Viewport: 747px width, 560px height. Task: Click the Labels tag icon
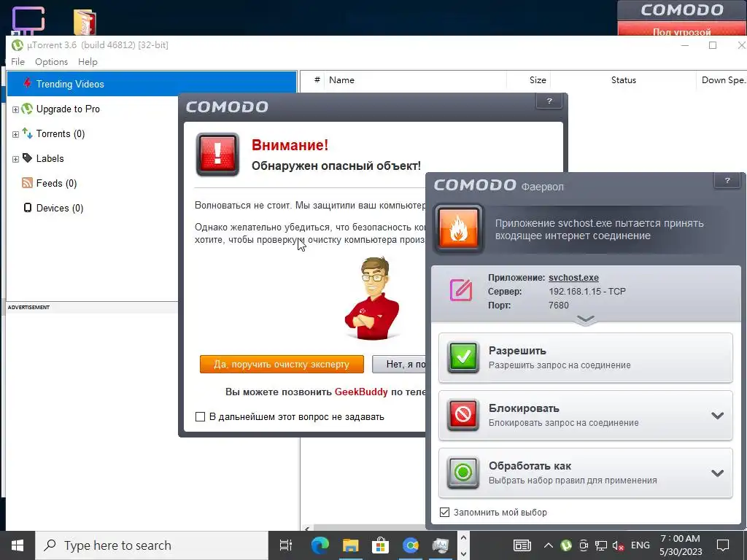(x=27, y=158)
